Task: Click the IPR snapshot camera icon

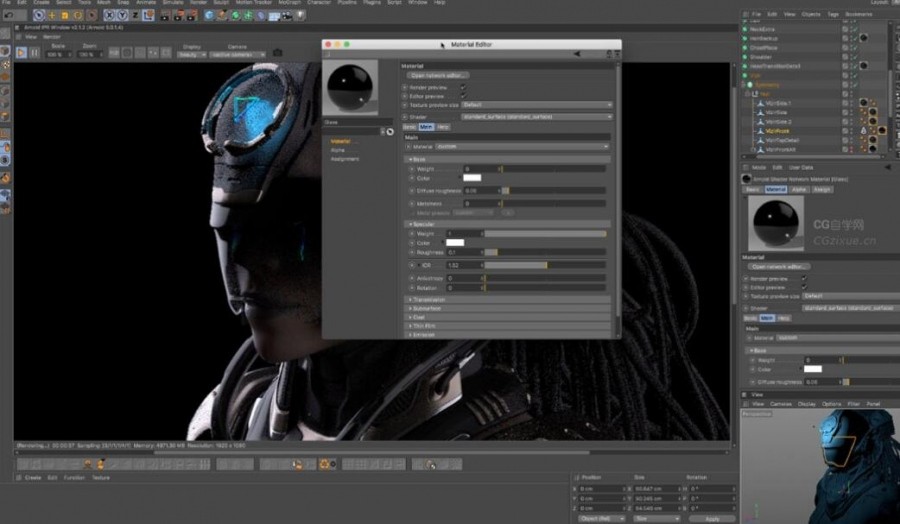Action: (277, 53)
